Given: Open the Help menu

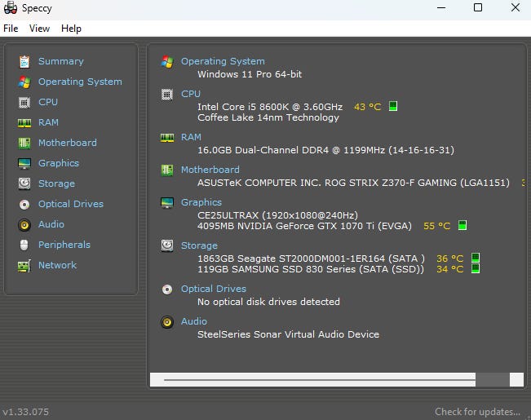Looking at the screenshot, I should [71, 29].
